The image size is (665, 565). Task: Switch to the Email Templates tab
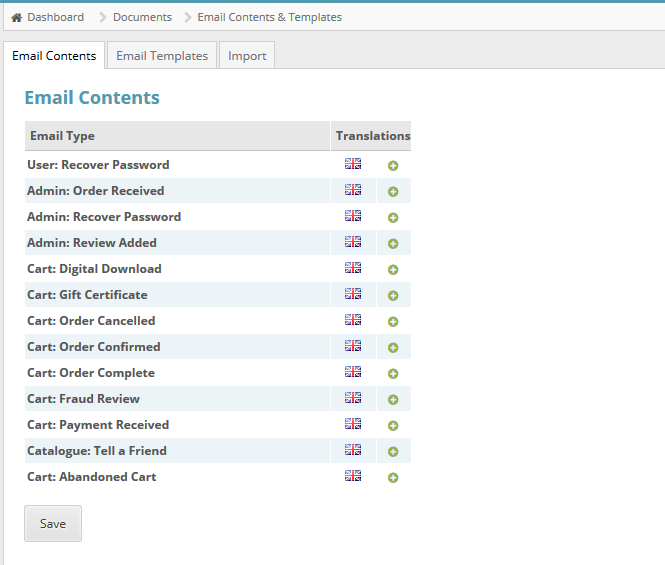tap(162, 56)
